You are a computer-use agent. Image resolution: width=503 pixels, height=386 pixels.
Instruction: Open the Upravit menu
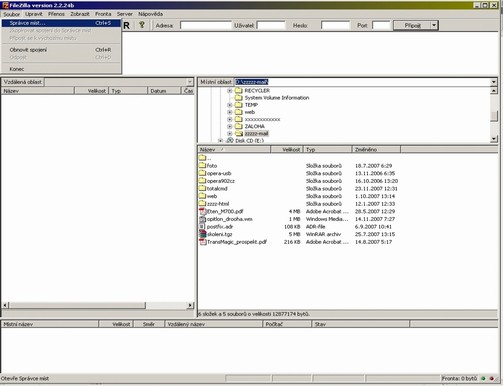tap(34, 14)
